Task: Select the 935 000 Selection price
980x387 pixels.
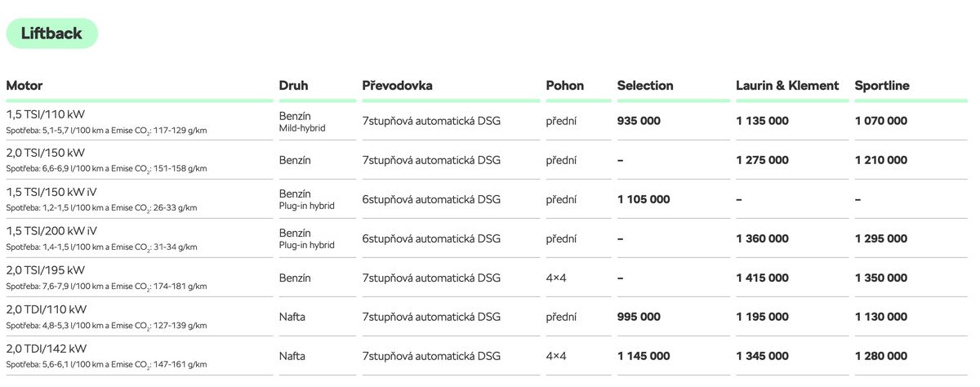Action: click(x=639, y=121)
